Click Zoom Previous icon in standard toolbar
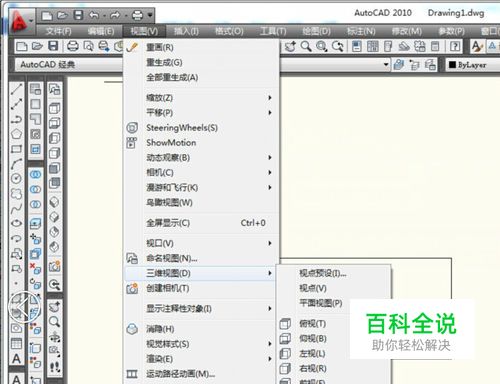 click(338, 46)
